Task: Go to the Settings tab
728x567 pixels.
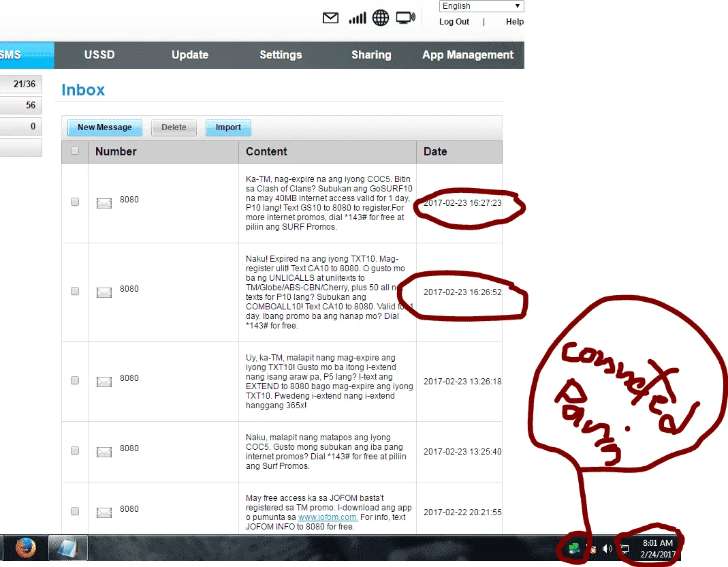Action: tap(281, 55)
